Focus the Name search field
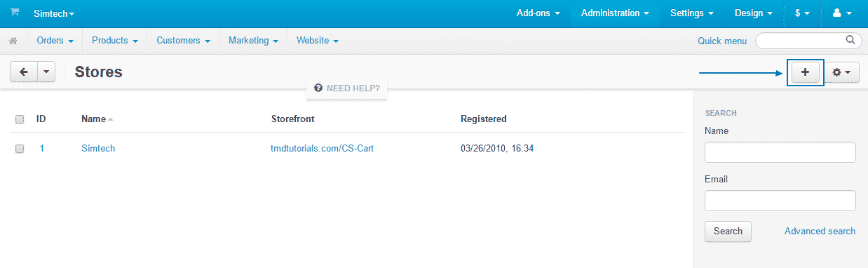Image resolution: width=868 pixels, height=268 pixels. (x=780, y=152)
